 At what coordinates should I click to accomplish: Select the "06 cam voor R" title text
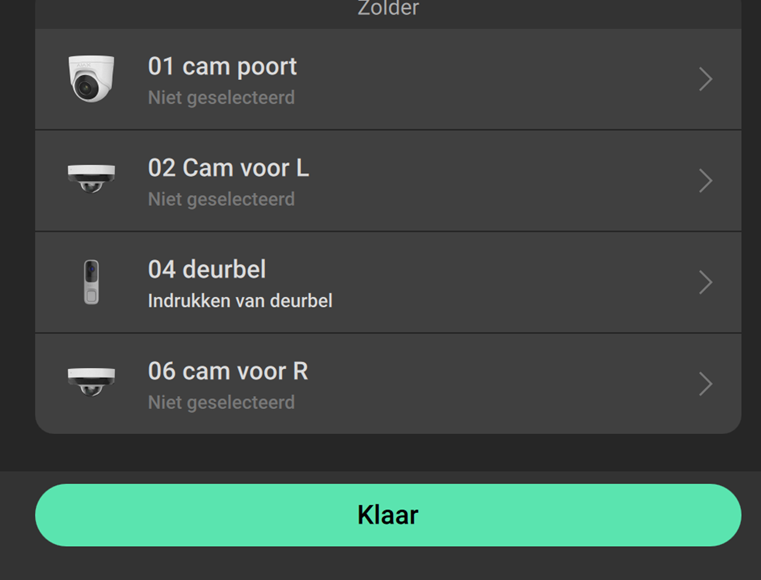[228, 372]
